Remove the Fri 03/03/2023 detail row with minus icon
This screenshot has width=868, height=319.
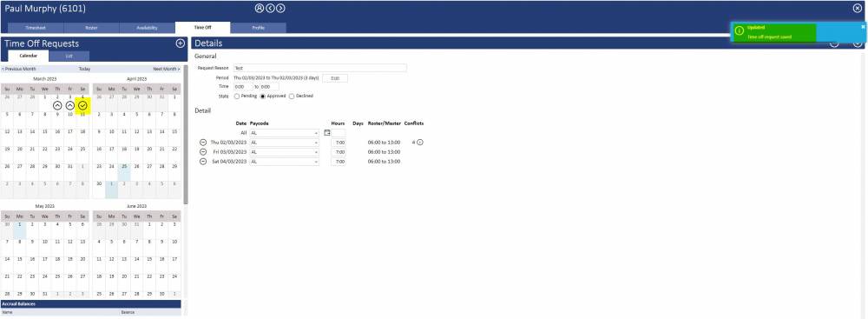click(203, 152)
